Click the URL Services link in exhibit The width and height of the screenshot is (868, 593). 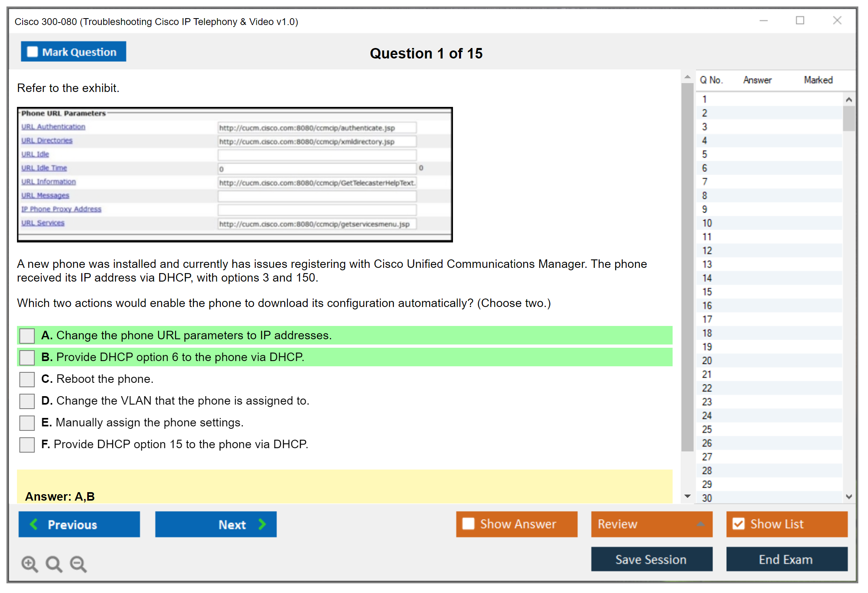(x=43, y=223)
